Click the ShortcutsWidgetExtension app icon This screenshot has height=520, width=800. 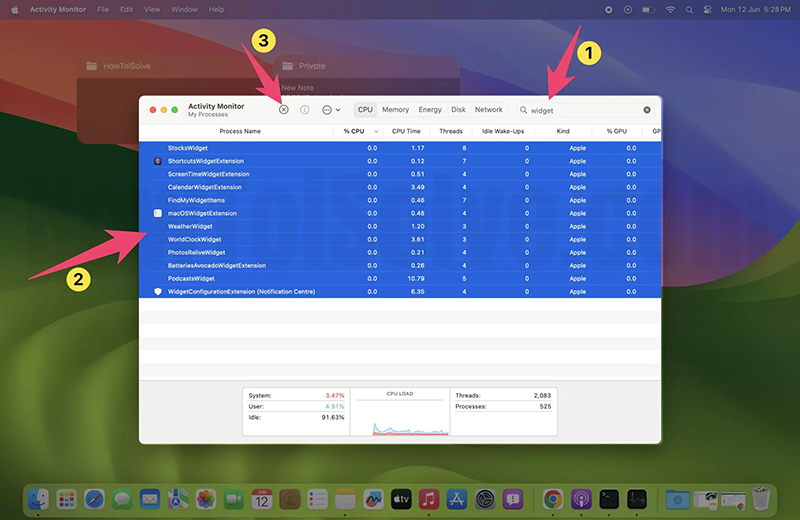[158, 161]
